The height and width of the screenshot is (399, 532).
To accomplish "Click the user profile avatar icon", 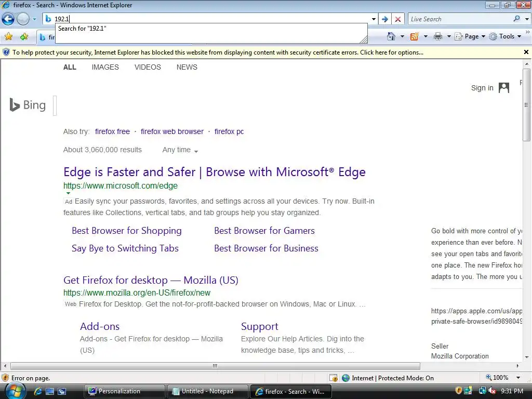I will [504, 88].
